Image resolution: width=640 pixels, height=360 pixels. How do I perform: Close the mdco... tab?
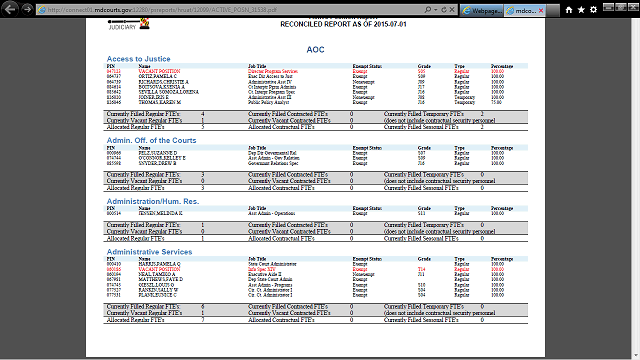point(541,11)
